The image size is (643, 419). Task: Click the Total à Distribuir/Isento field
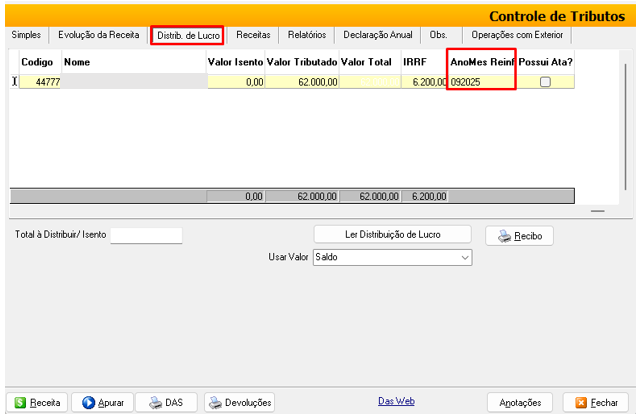[x=146, y=236]
